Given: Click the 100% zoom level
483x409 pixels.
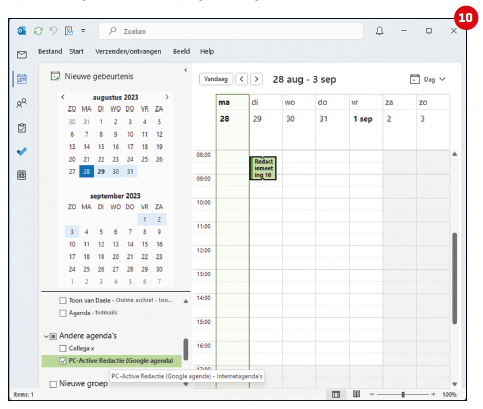Looking at the screenshot, I should (449, 395).
